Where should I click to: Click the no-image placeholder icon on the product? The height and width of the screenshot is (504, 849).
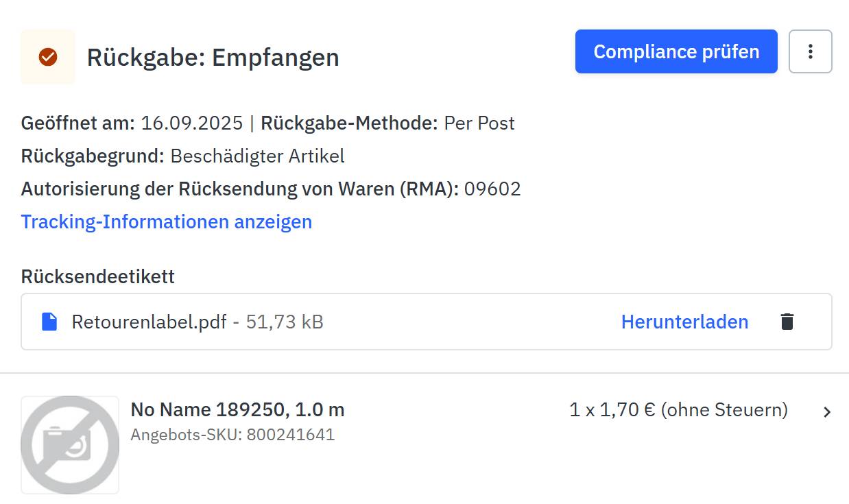pyautogui.click(x=69, y=444)
